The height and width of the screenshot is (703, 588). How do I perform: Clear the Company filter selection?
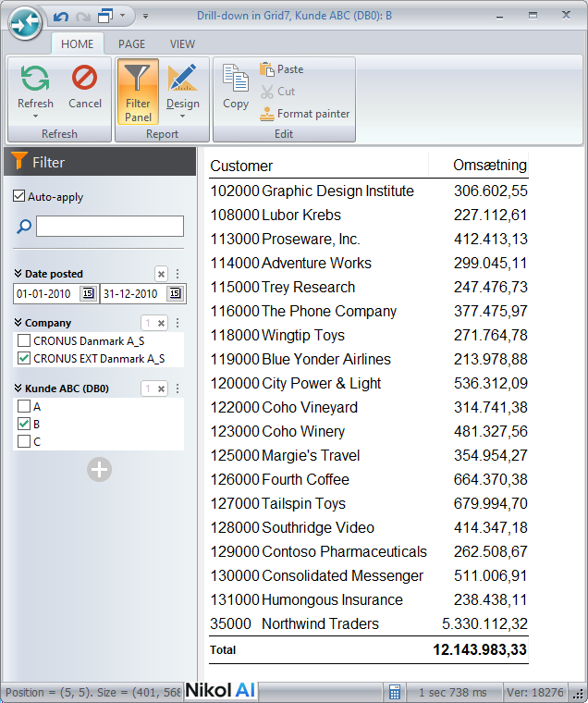point(162,323)
